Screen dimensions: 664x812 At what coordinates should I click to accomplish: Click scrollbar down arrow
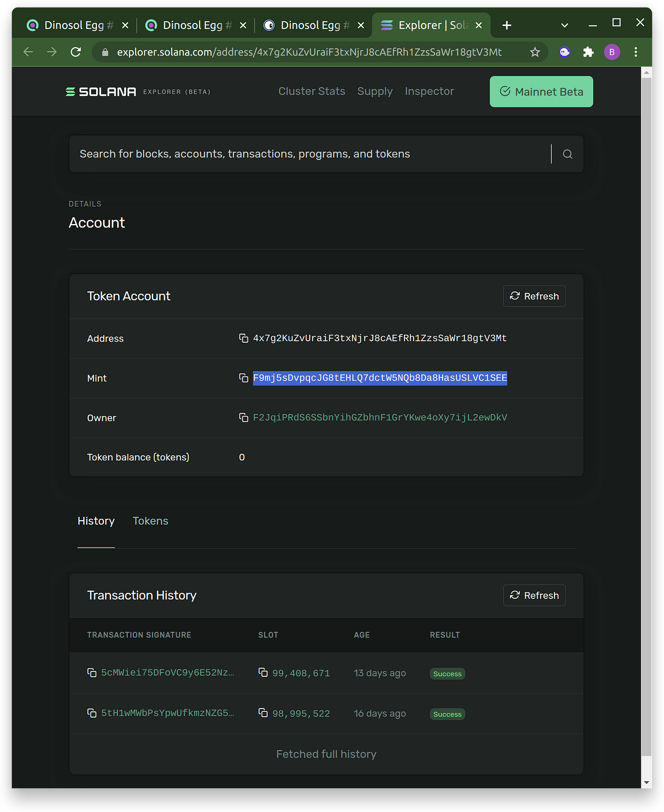pos(646,783)
